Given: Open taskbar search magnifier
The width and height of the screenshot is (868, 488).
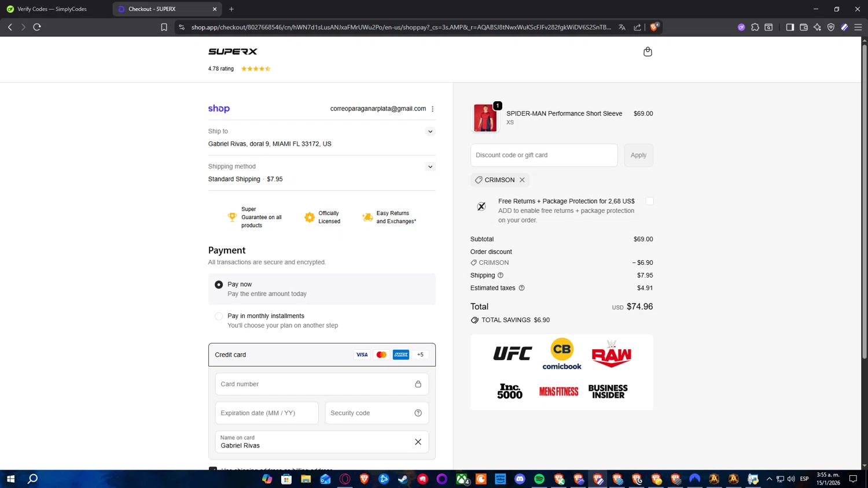Looking at the screenshot, I should click(x=33, y=479).
